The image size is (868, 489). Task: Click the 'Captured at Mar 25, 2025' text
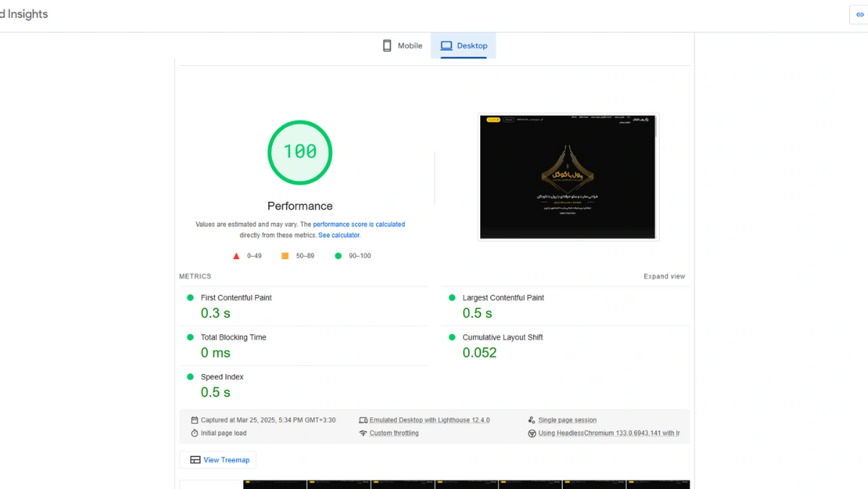(x=268, y=420)
